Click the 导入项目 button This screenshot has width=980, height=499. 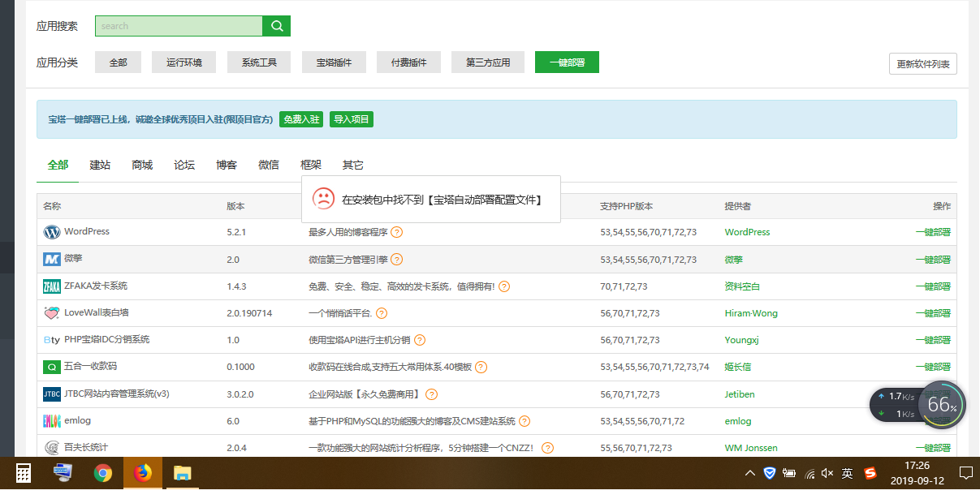point(352,119)
